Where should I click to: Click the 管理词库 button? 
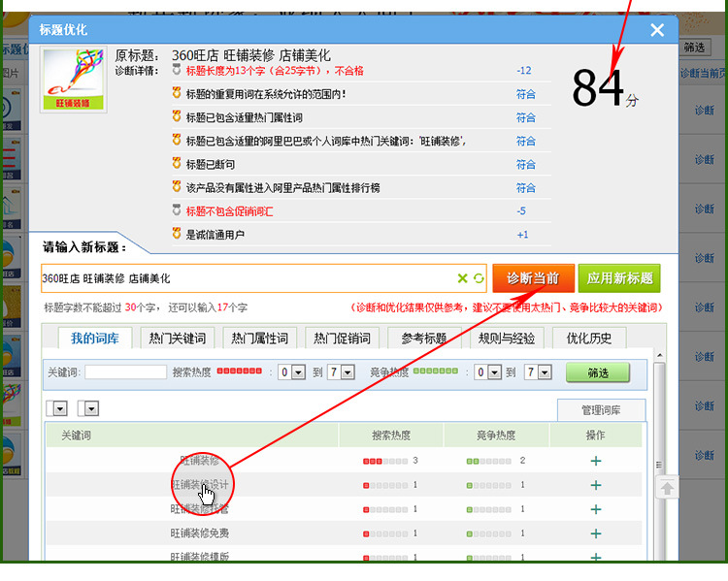click(x=601, y=410)
